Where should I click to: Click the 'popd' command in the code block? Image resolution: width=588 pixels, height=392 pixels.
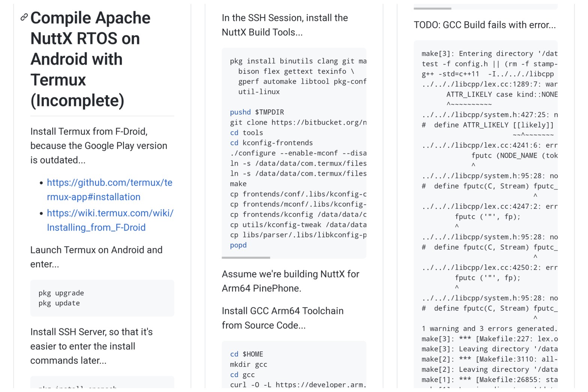click(x=238, y=245)
